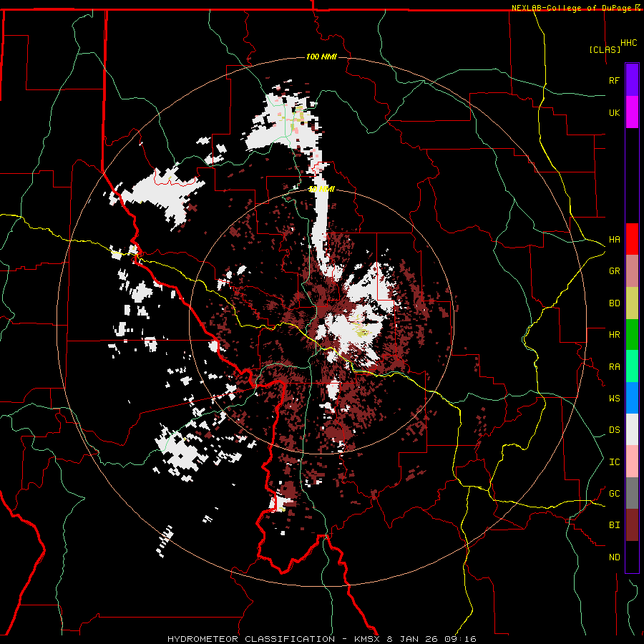Click the RA legend label
Image resolution: width=644 pixels, height=644 pixels.
pos(615,367)
